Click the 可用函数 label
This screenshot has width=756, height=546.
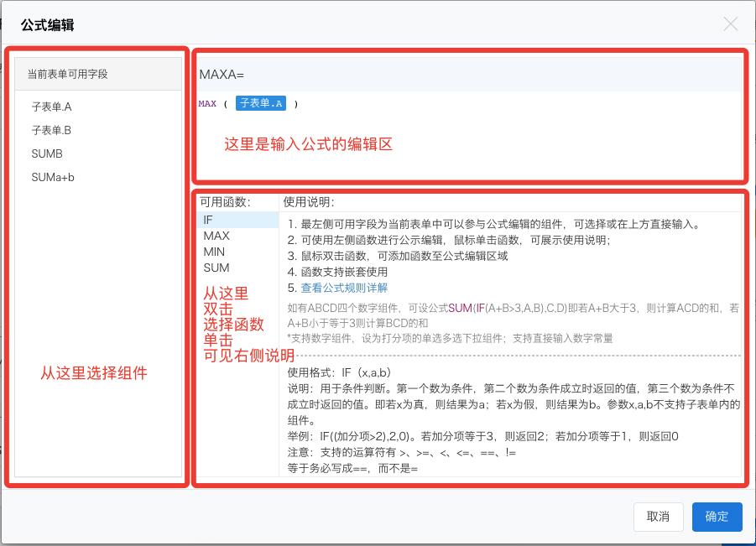click(224, 202)
